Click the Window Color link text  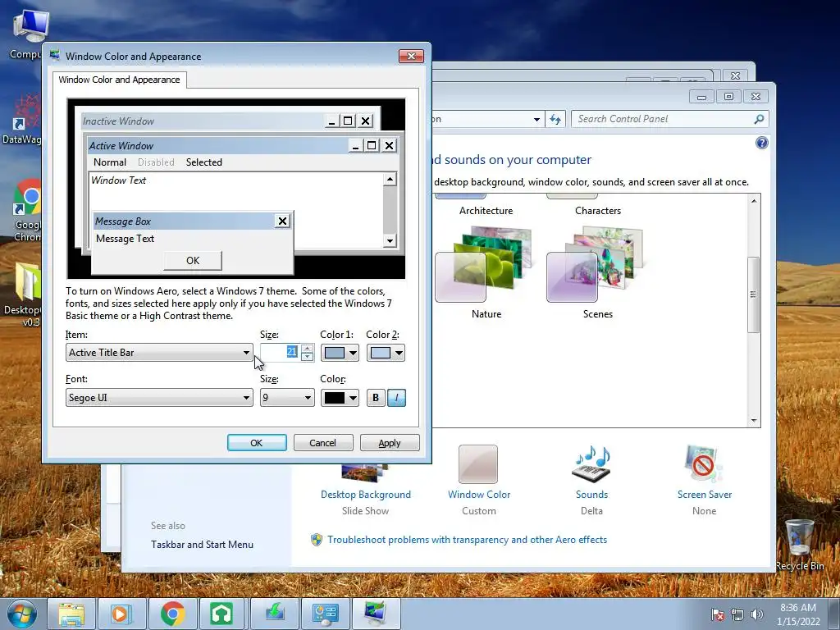479,495
